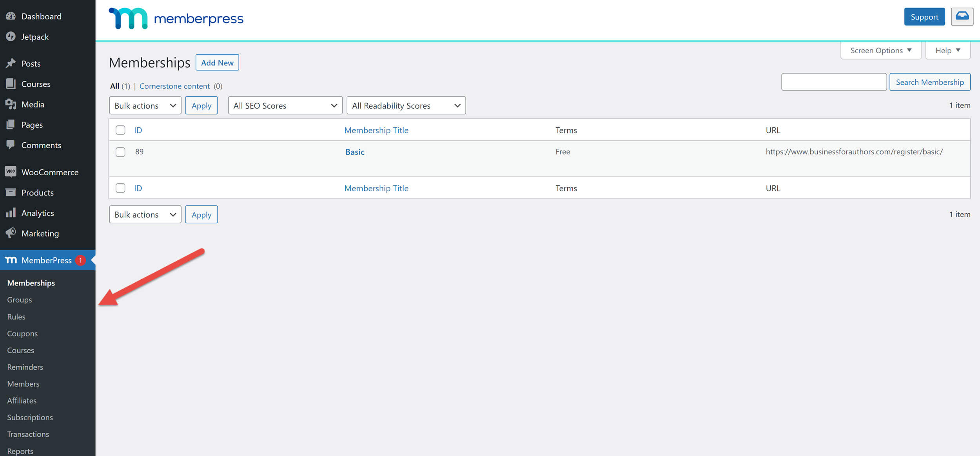
Task: Open the bottom Bulk actions dropdown
Action: [145, 214]
